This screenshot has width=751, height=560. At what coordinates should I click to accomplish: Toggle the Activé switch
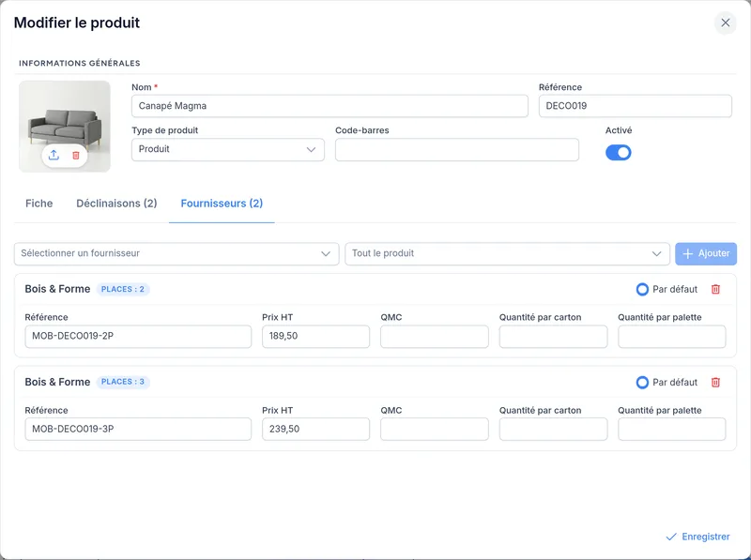click(x=618, y=153)
